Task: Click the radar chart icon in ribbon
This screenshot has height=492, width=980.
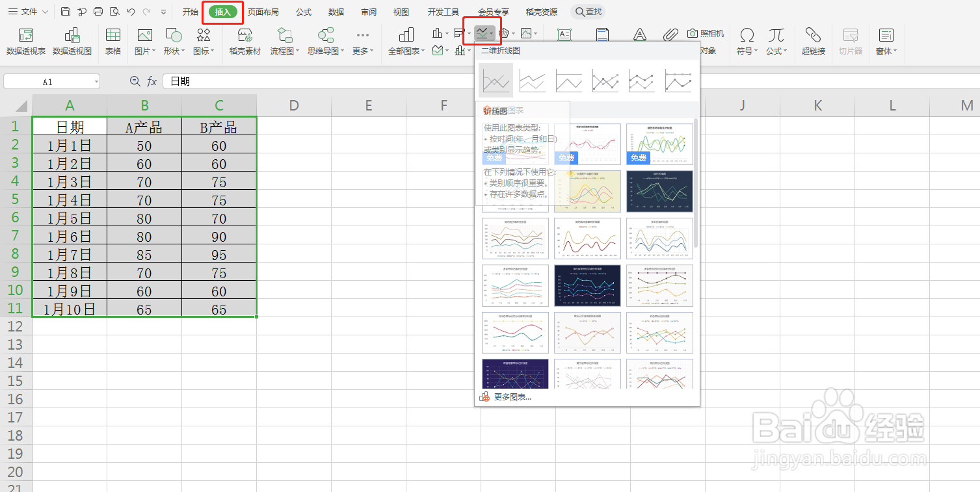Action: (x=503, y=32)
